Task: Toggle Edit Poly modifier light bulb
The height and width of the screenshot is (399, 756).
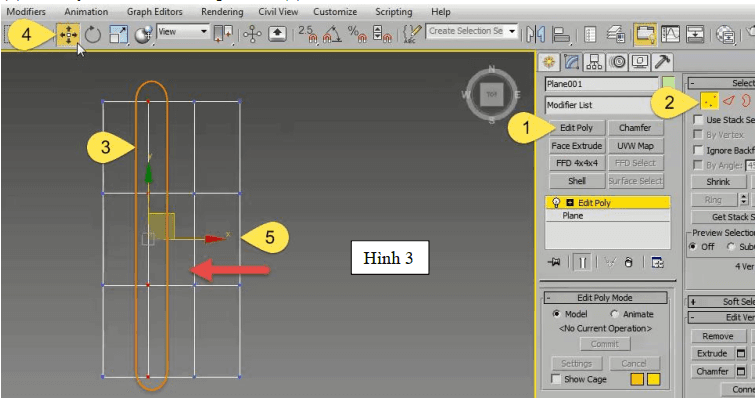Action: [x=556, y=202]
